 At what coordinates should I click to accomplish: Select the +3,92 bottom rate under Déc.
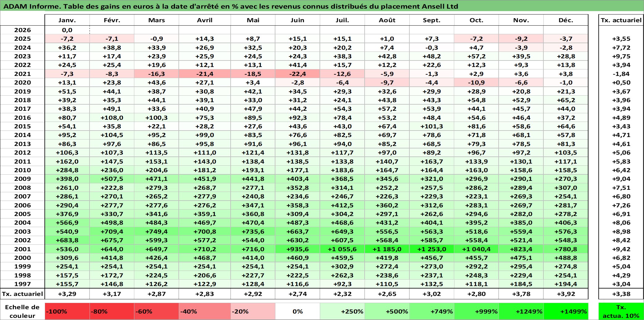pyautogui.click(x=566, y=294)
